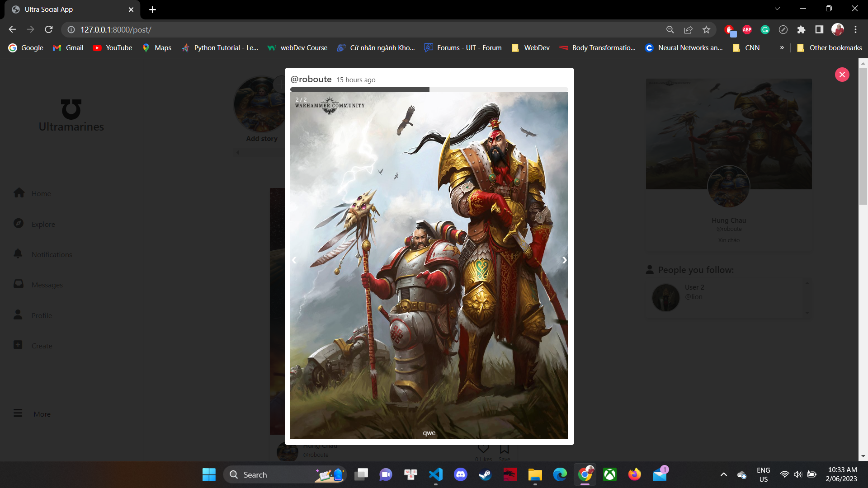Close the story viewer with red X
This screenshot has width=868, height=488.
click(x=842, y=75)
